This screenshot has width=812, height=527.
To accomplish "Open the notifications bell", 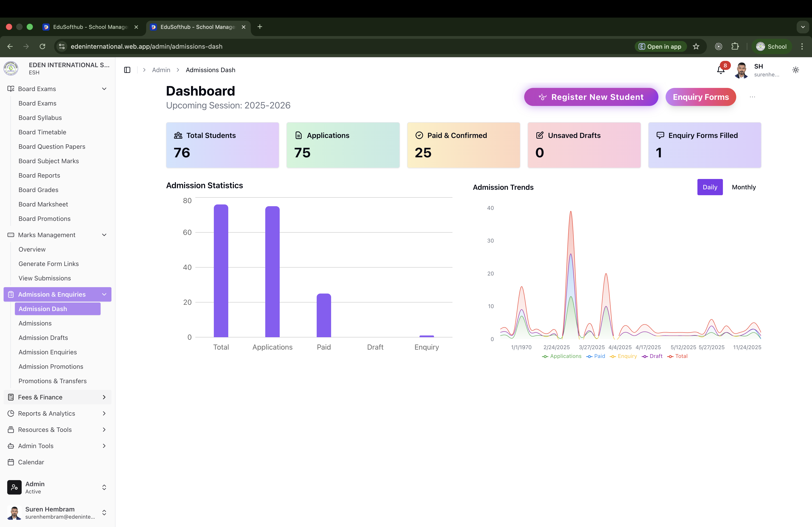I will click(x=721, y=70).
